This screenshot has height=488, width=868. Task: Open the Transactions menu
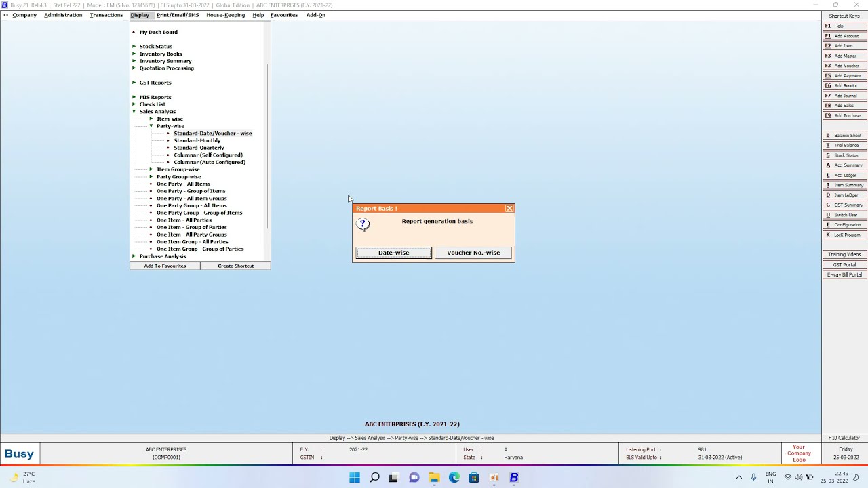point(106,15)
